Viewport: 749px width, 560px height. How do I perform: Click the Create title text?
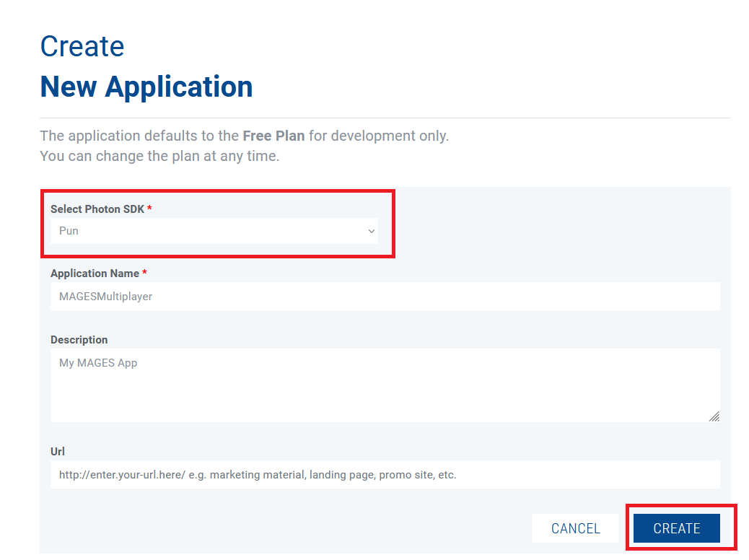click(x=82, y=46)
